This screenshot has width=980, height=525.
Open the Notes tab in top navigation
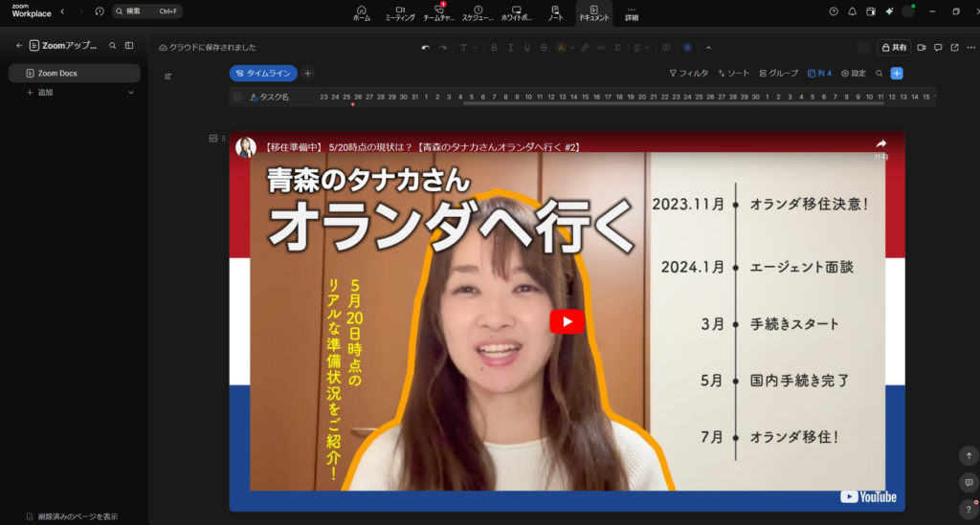point(555,12)
